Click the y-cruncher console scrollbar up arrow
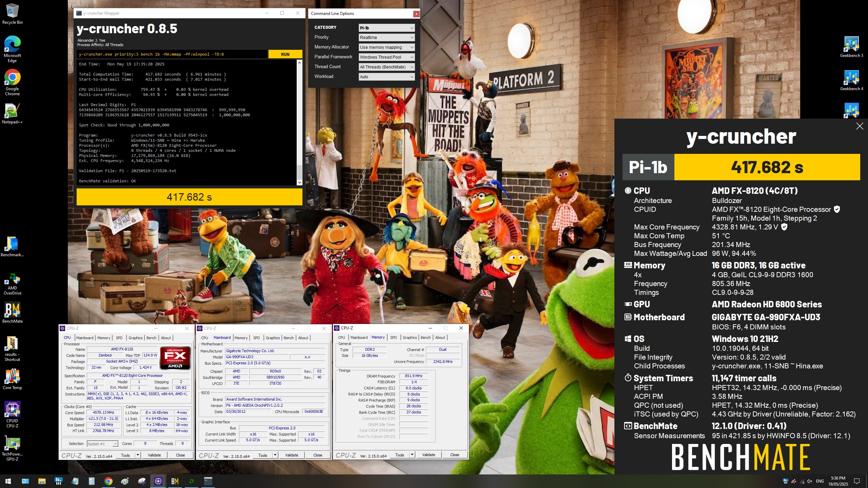 coord(299,63)
